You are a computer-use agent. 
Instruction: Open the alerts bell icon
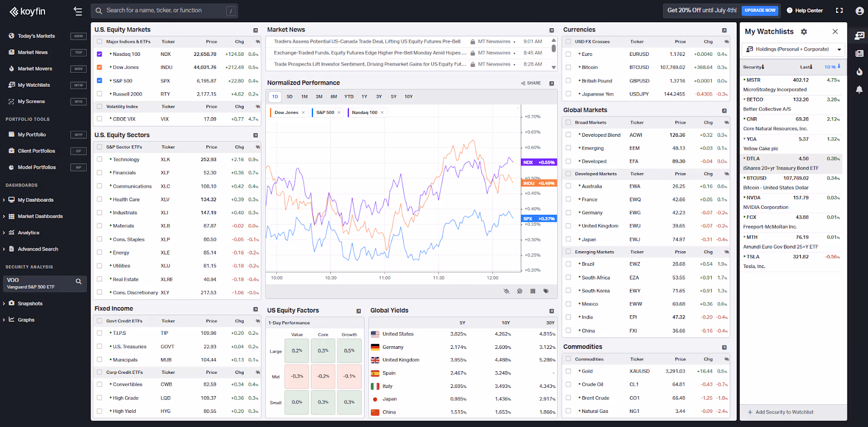pyautogui.click(x=859, y=89)
